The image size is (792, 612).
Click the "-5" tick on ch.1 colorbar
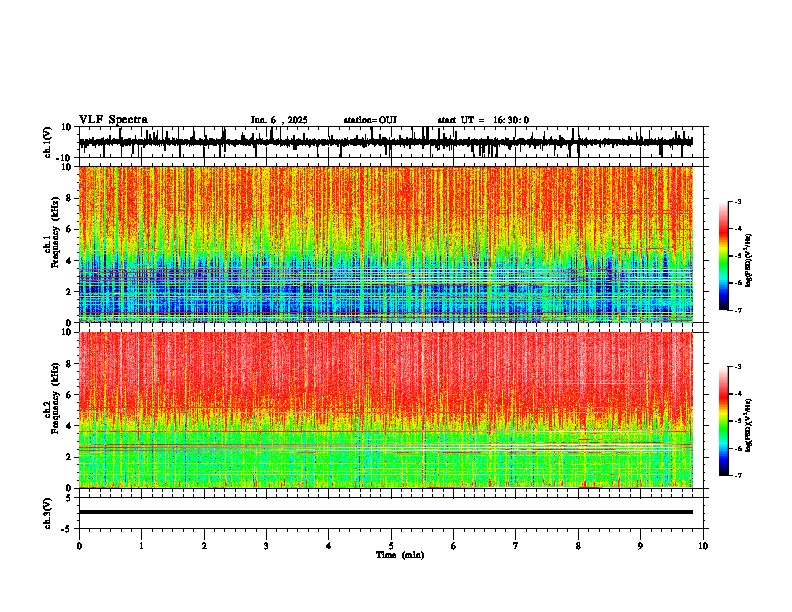point(738,256)
